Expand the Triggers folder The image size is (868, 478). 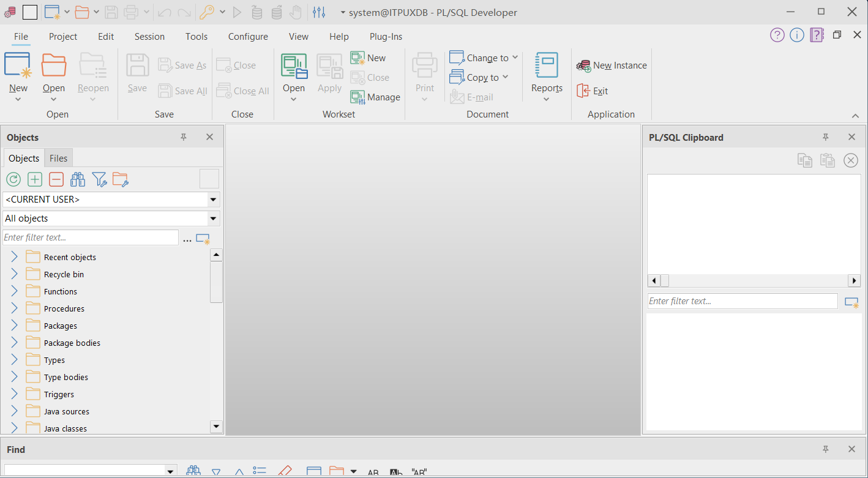15,394
